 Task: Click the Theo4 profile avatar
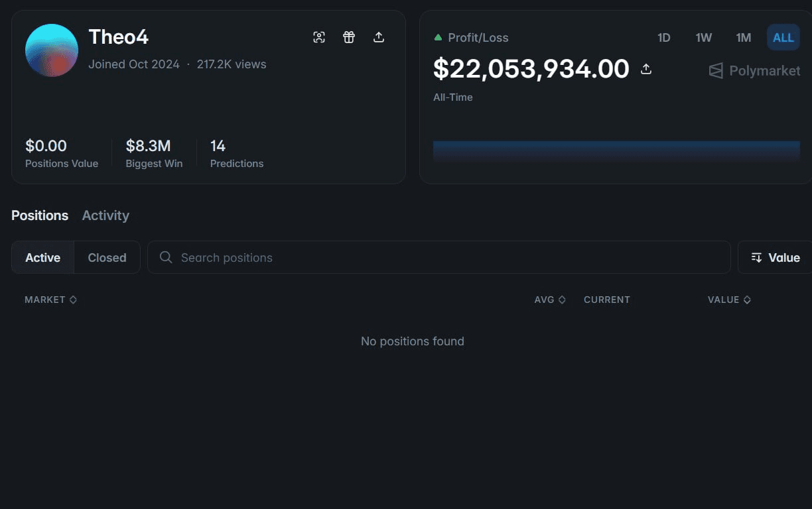(52, 50)
